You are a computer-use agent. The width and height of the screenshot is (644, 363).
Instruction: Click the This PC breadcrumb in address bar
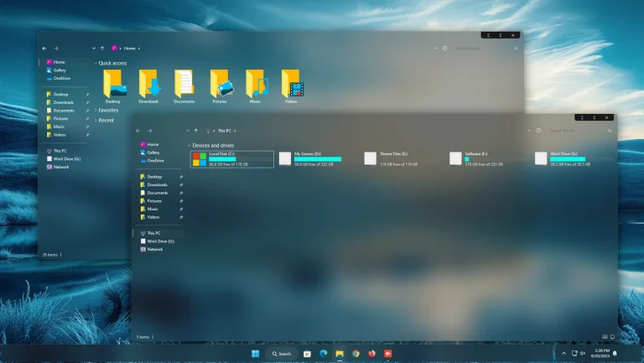click(x=224, y=131)
